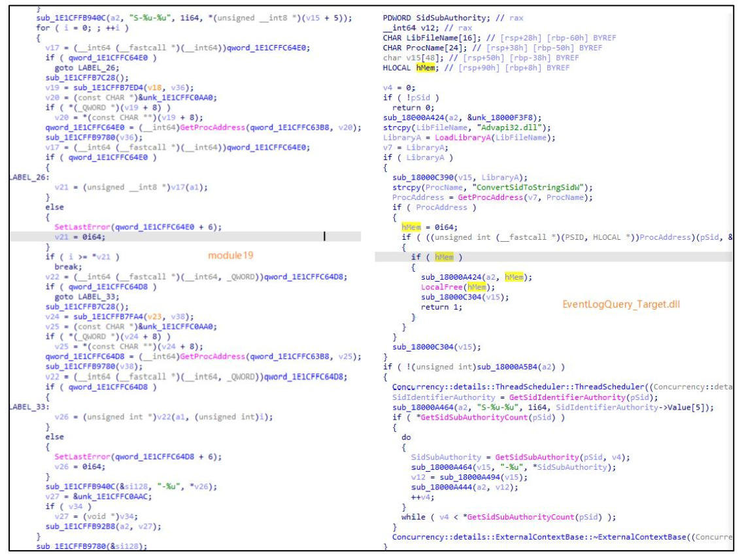
Task: Select the 'v7 = LibraryA;' line
Action: click(x=416, y=148)
